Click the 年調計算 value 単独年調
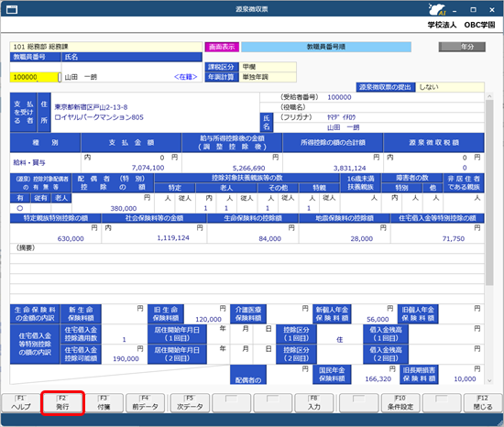The image size is (504, 427). 268,77
